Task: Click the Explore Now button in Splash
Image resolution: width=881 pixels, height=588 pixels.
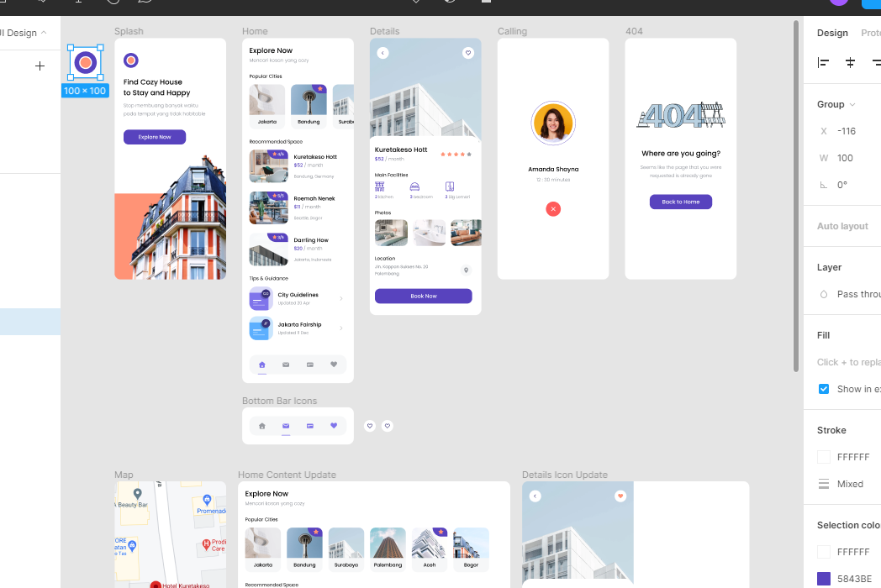Action: [155, 137]
